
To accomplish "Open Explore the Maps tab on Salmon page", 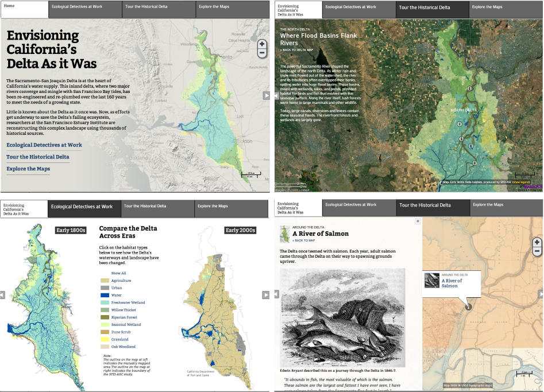I will (507, 208).
